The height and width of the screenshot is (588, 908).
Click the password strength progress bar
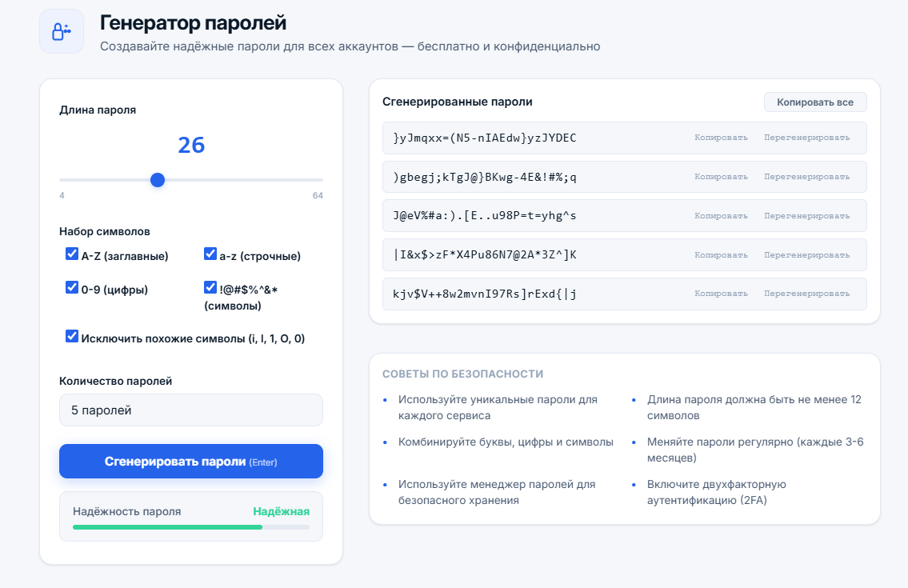[191, 527]
